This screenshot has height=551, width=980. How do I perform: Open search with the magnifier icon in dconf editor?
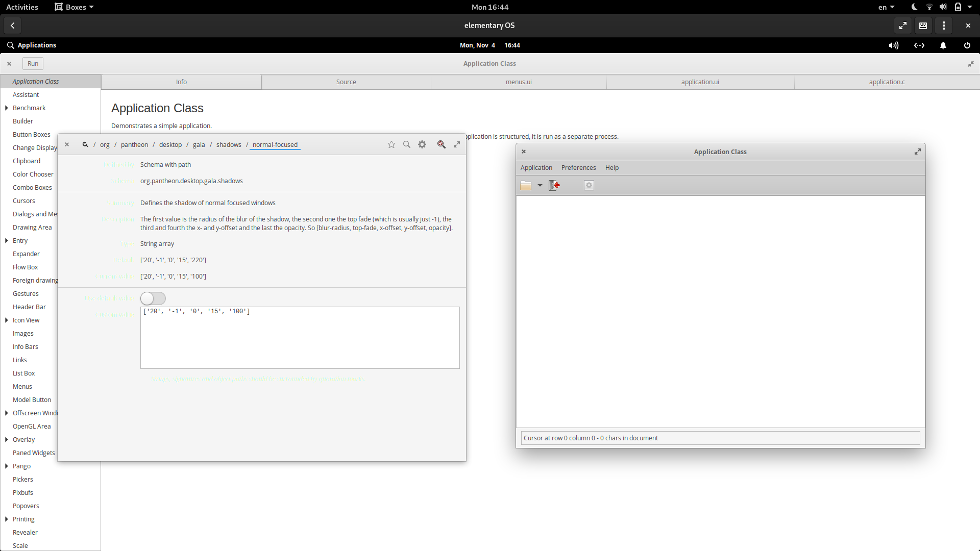point(407,144)
